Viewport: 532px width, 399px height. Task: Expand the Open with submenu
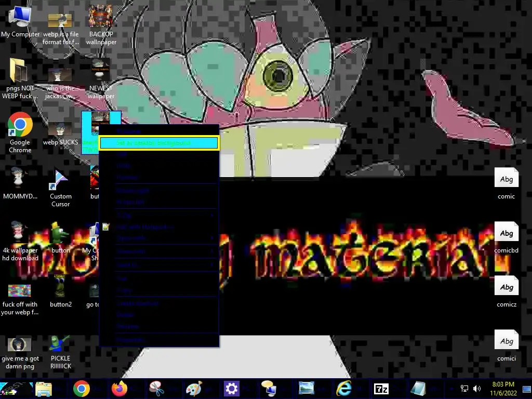click(159, 238)
